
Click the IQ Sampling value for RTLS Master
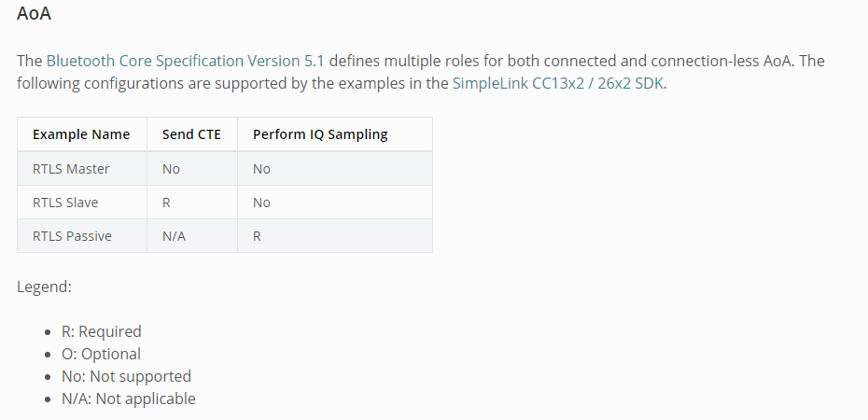[261, 169]
